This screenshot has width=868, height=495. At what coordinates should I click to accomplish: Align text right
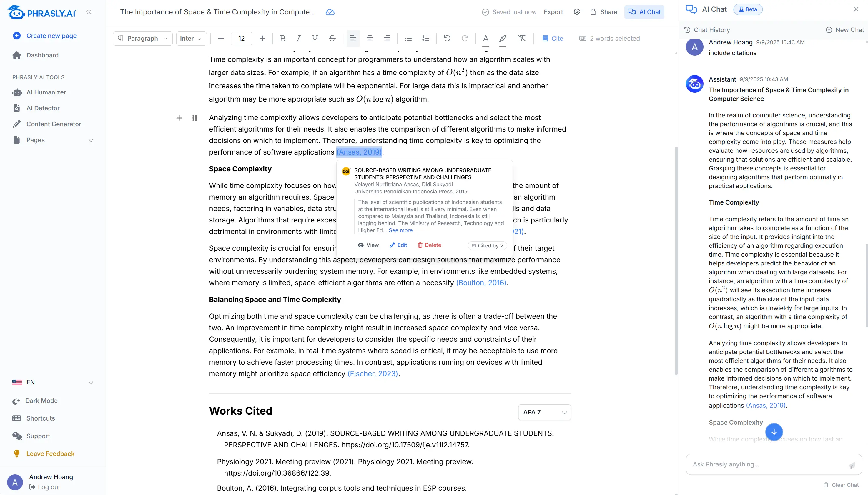(387, 39)
